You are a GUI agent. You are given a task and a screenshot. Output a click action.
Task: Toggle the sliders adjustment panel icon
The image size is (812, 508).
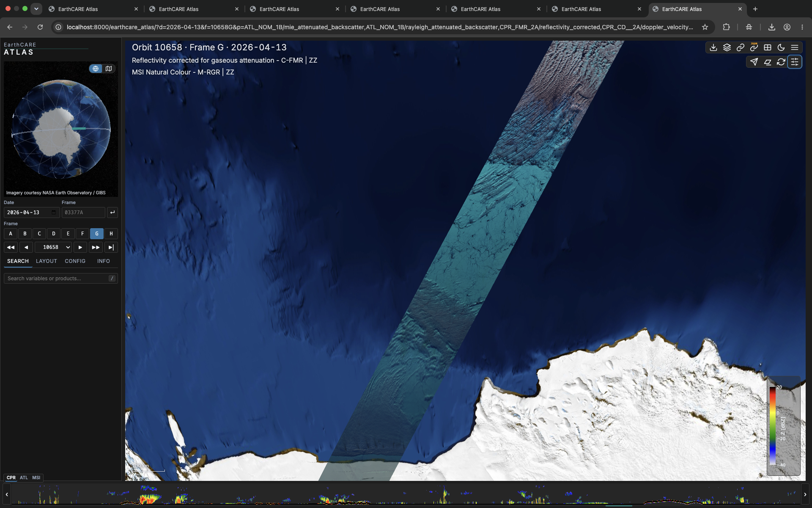tap(795, 62)
